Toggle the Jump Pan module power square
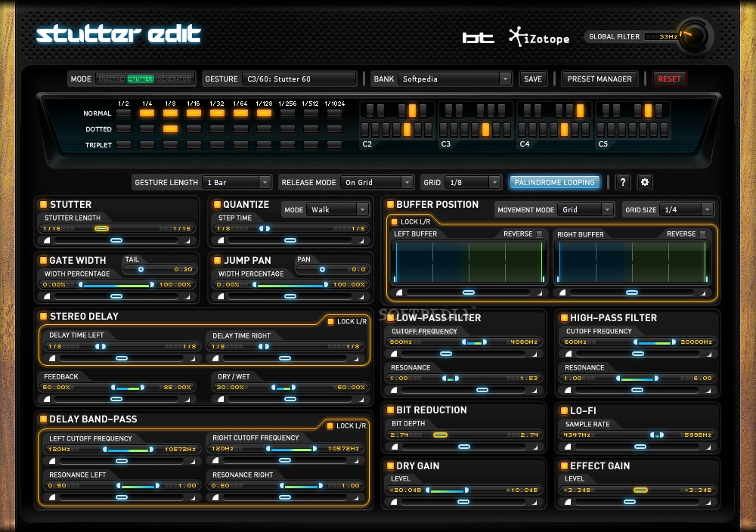 point(217,260)
